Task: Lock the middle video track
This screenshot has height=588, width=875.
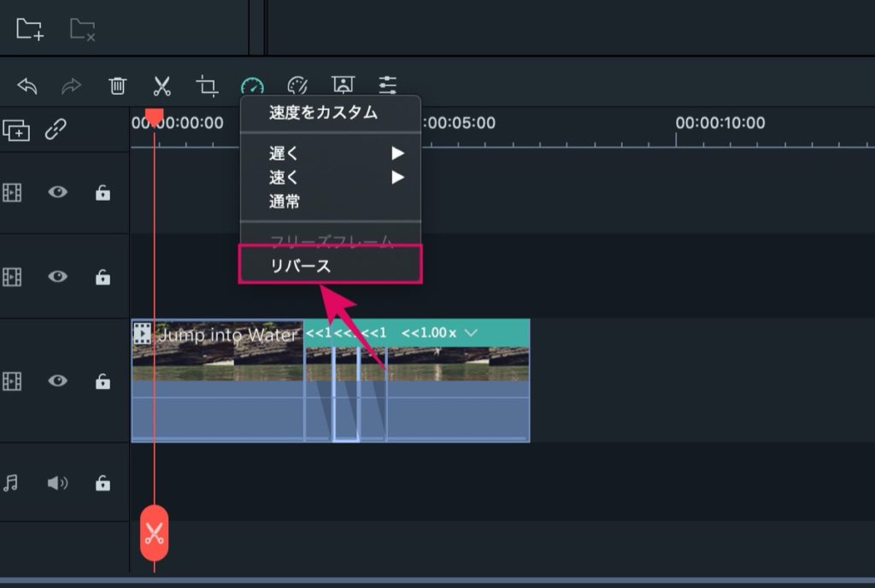Action: tap(103, 277)
